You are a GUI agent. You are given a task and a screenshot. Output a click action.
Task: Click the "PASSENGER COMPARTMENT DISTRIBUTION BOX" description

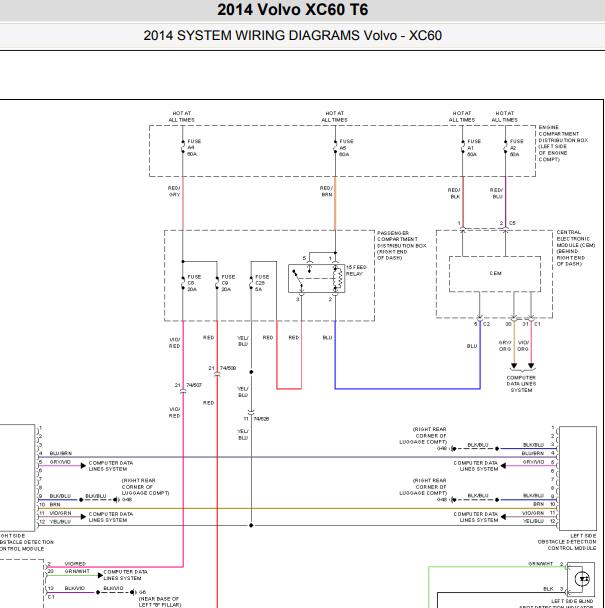click(x=401, y=245)
